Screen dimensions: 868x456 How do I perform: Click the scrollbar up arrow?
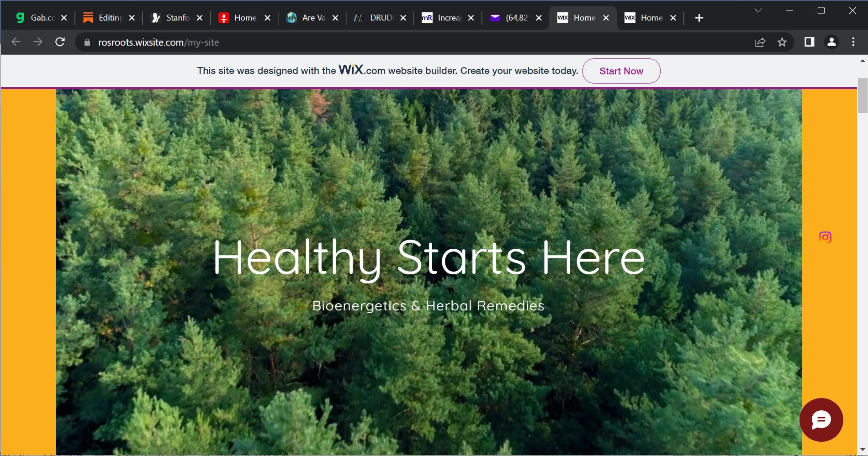863,61
